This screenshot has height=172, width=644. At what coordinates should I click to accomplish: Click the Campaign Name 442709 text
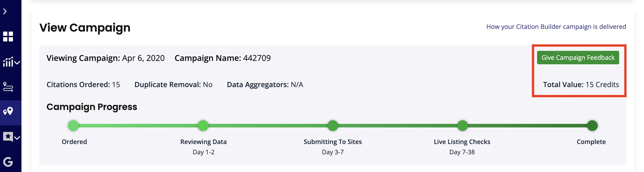coord(223,58)
